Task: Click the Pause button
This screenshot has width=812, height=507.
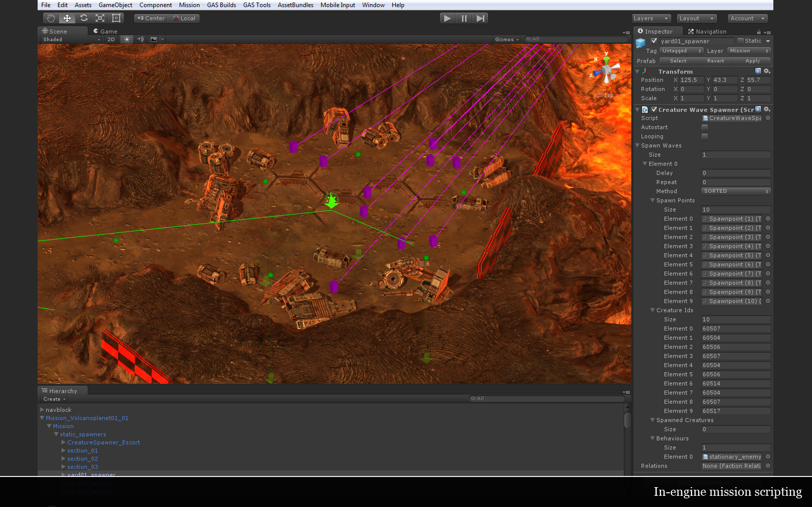Action: tap(464, 18)
